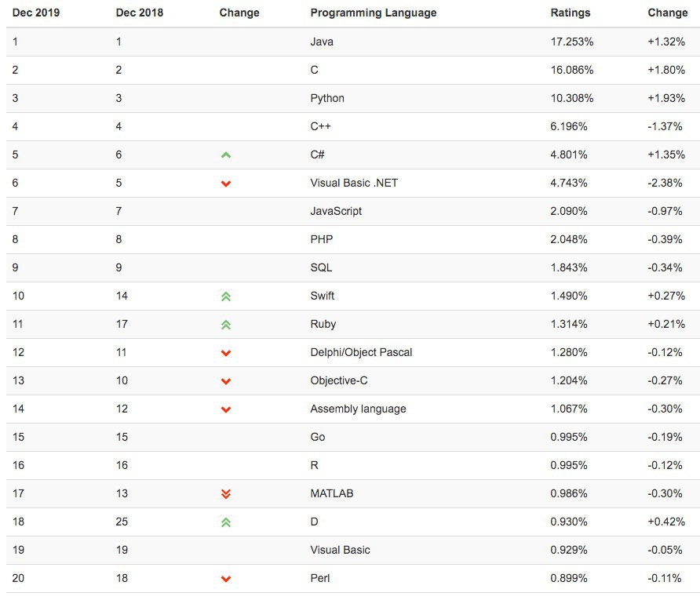Screen dimensions: 700x600
Task: Select the Java language name
Action: [322, 42]
